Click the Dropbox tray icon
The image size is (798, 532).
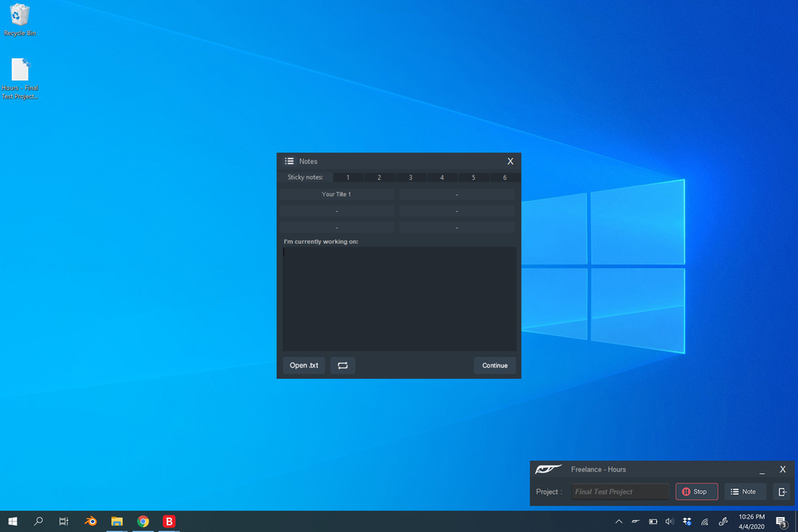click(x=687, y=522)
